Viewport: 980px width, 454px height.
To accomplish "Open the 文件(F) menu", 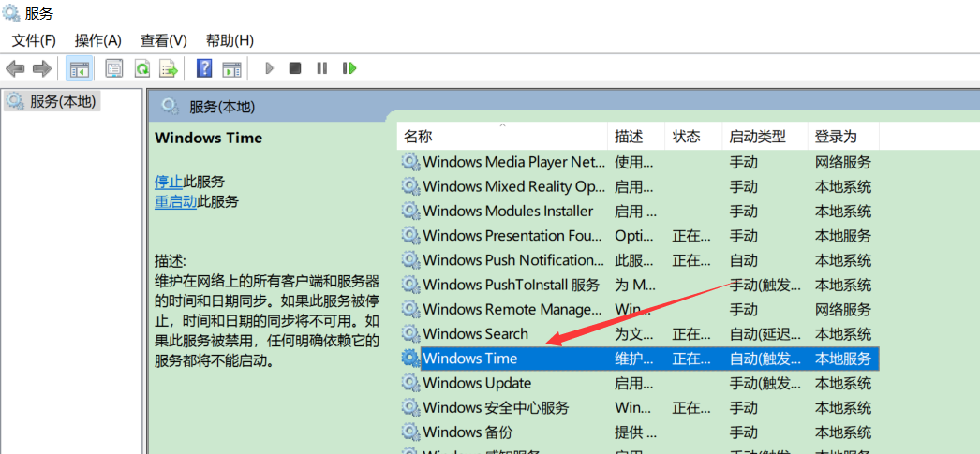I will click(x=34, y=40).
